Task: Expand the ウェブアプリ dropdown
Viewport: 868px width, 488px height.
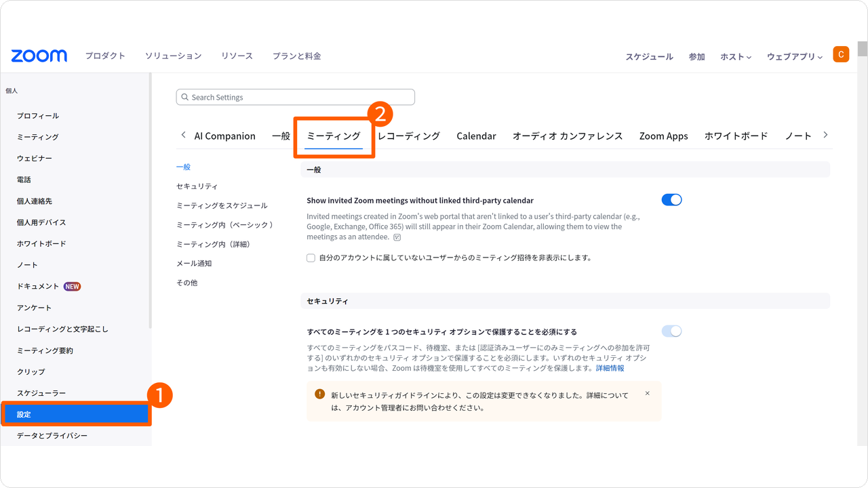Action: point(795,57)
